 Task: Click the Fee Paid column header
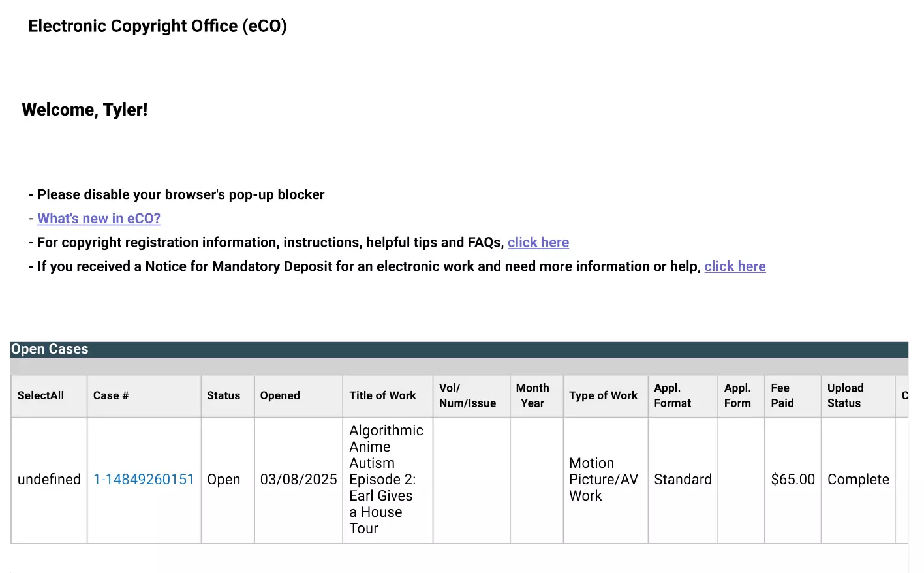click(x=793, y=395)
